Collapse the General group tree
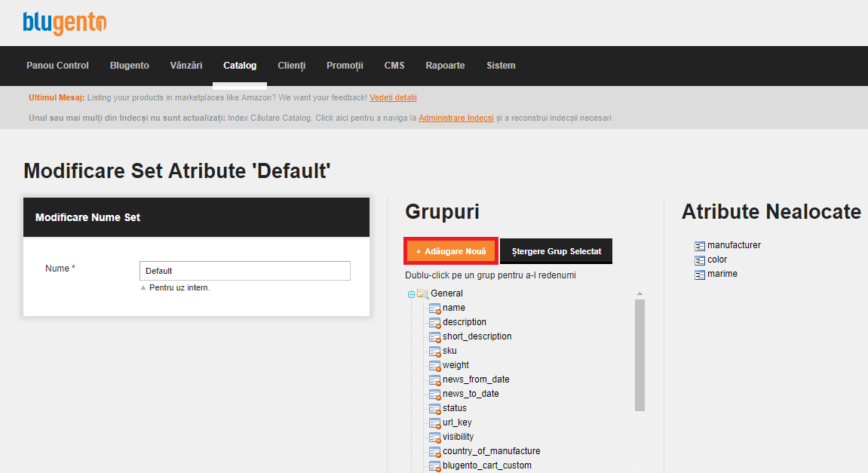Screen dimensions: 868x473 pos(411,295)
